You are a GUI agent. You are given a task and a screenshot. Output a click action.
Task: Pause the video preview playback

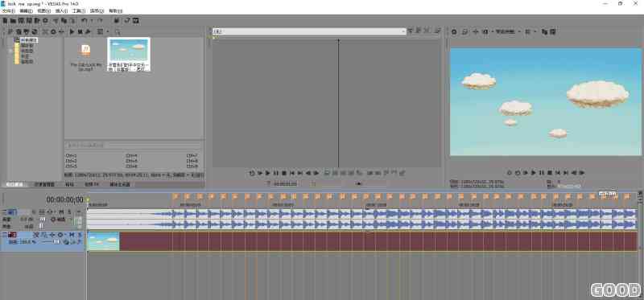tap(541, 173)
